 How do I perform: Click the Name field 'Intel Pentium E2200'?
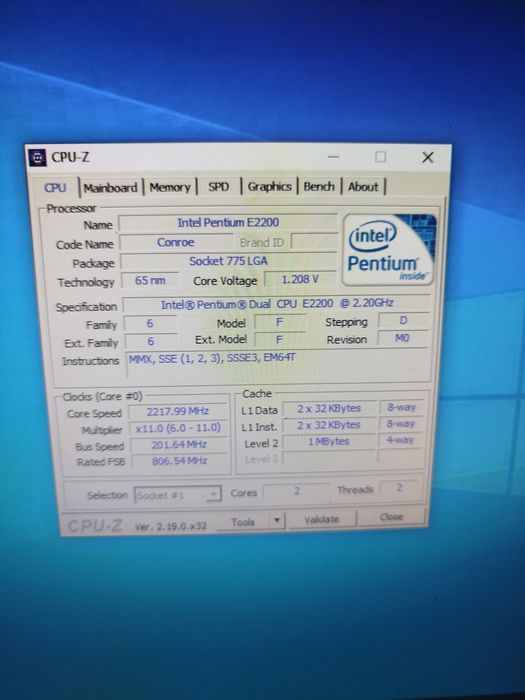point(228,223)
